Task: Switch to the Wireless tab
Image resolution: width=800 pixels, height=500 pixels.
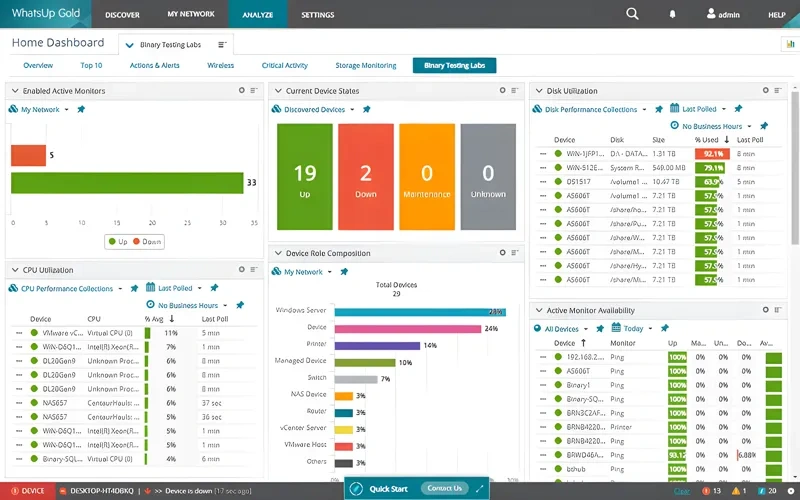Action: [220, 65]
